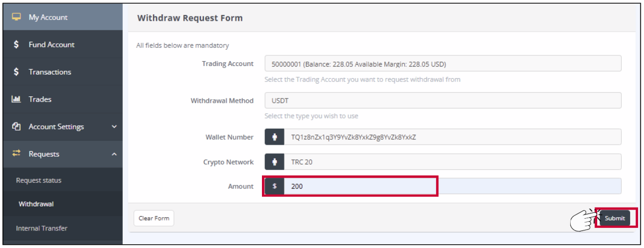Collapse the Requests menu chevron
Viewport: 644px width, 248px height.
114,154
